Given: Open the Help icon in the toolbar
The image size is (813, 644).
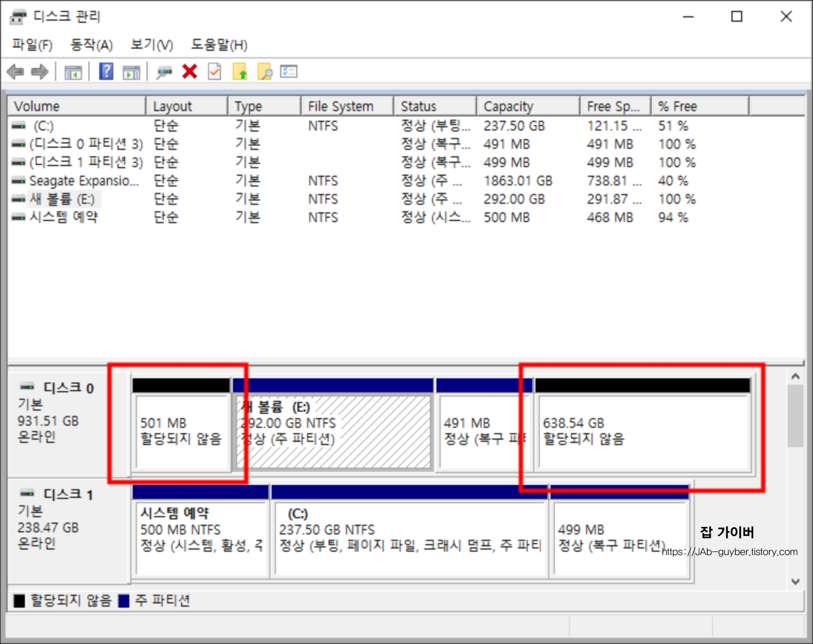Looking at the screenshot, I should click(x=106, y=71).
